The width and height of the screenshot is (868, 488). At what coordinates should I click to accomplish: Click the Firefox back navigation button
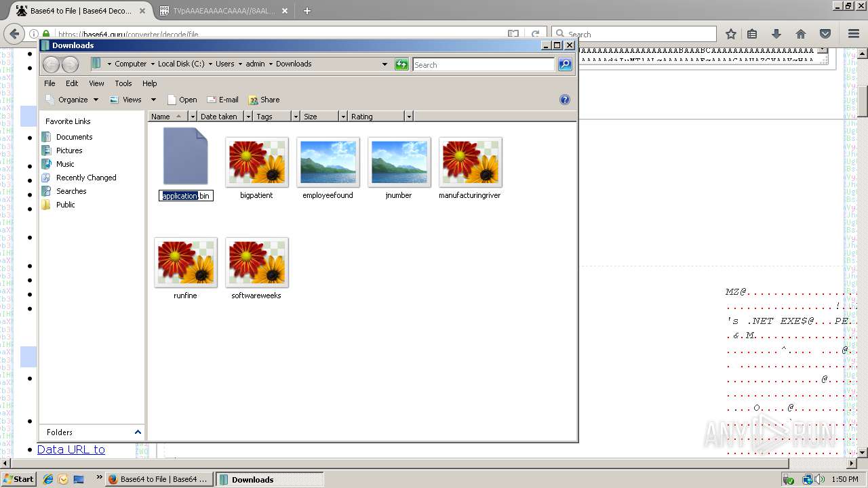point(14,34)
